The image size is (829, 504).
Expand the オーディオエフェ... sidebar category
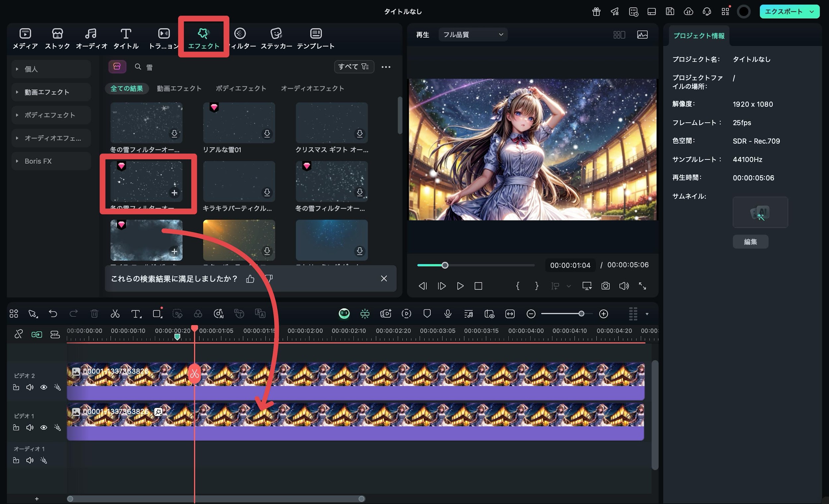tap(51, 138)
